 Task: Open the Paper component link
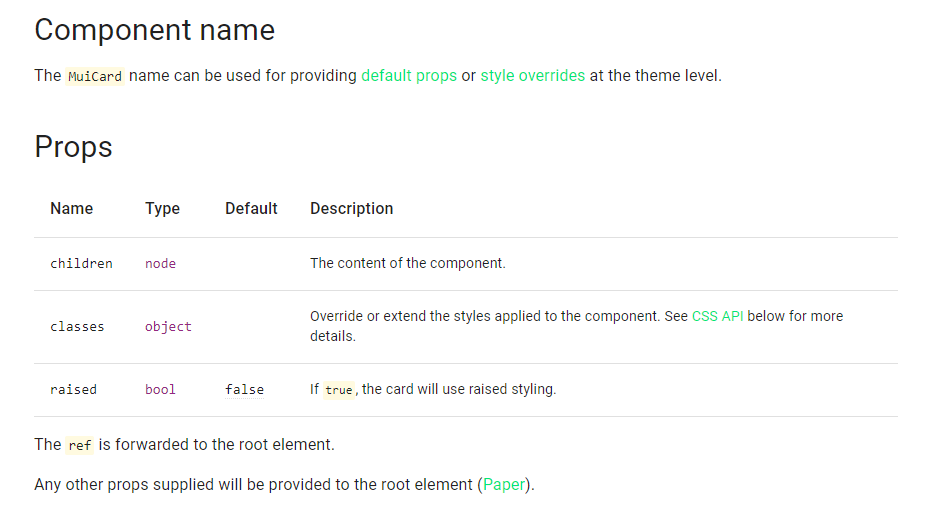coord(503,485)
